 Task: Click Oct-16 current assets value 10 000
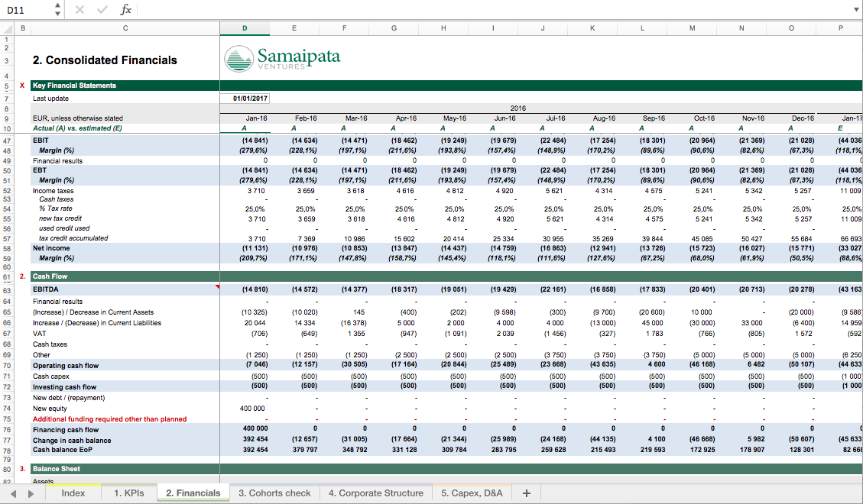(701, 312)
